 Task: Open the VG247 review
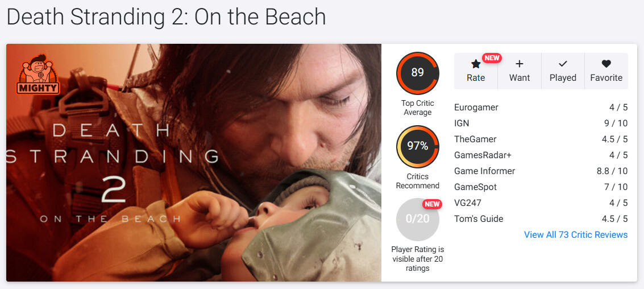tap(468, 203)
